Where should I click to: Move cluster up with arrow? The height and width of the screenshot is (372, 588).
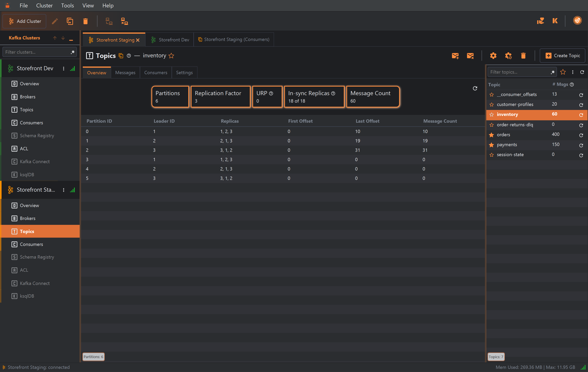[55, 38]
